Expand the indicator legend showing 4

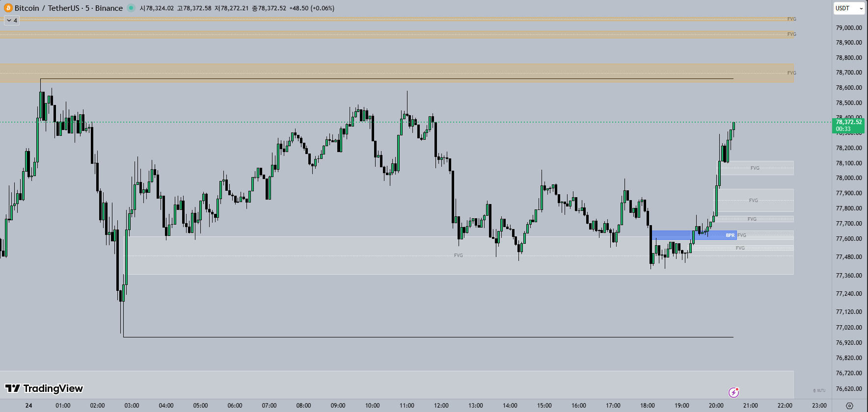[12, 21]
